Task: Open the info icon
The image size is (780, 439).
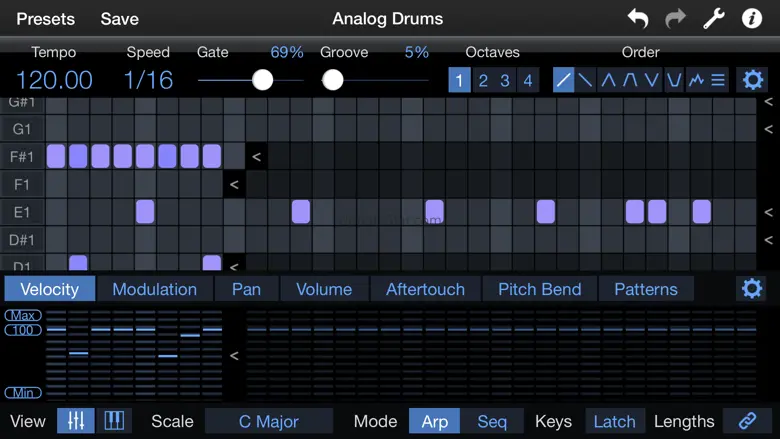Action: click(752, 19)
